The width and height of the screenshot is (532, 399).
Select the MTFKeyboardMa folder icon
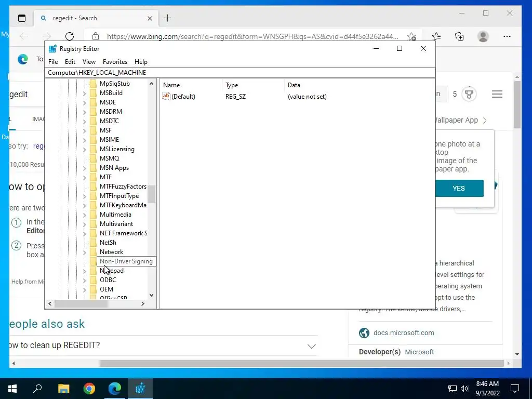coord(94,205)
